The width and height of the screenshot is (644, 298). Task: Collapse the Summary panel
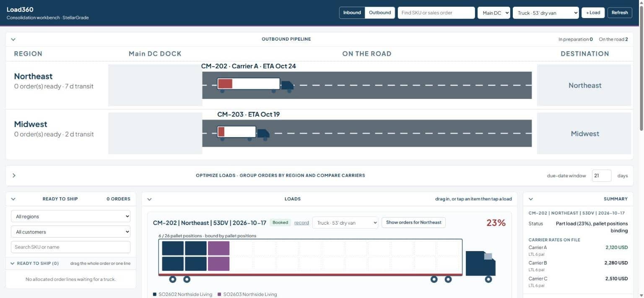point(531,199)
